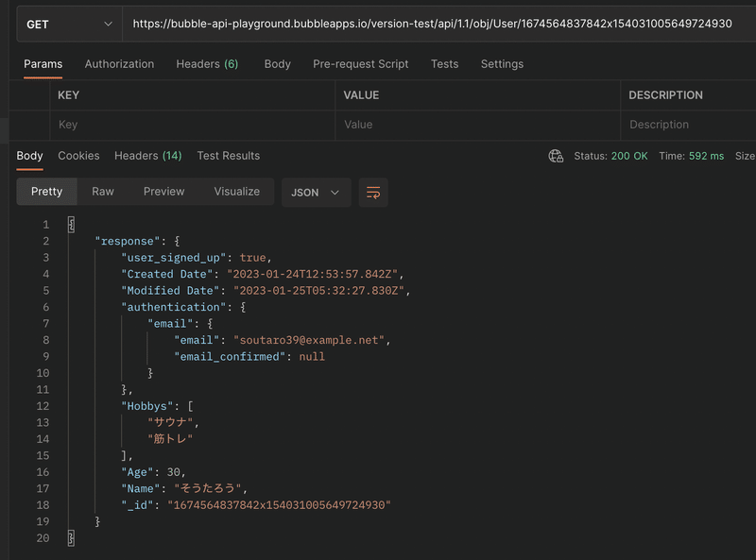Switch response view to Preview
The image size is (756, 560).
(163, 192)
